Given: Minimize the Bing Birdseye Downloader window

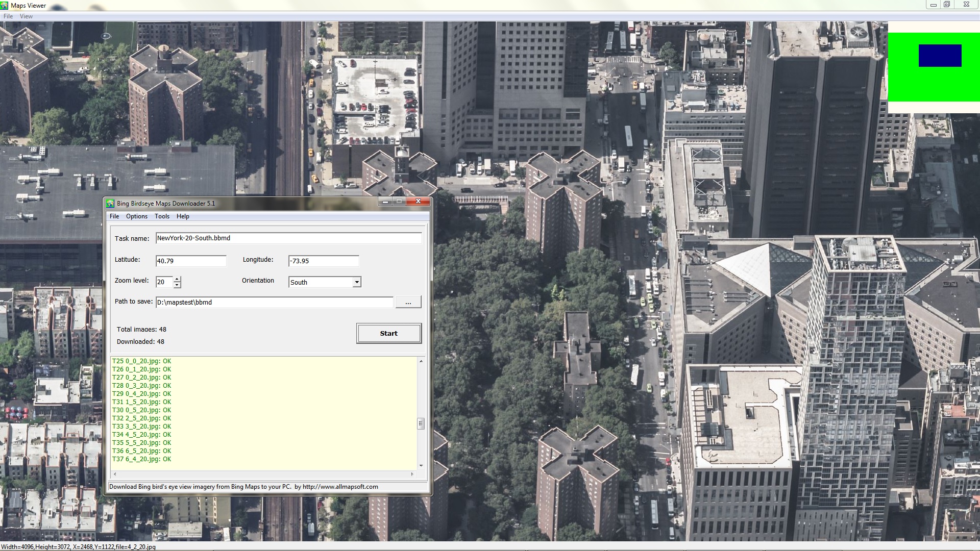Looking at the screenshot, I should point(385,202).
